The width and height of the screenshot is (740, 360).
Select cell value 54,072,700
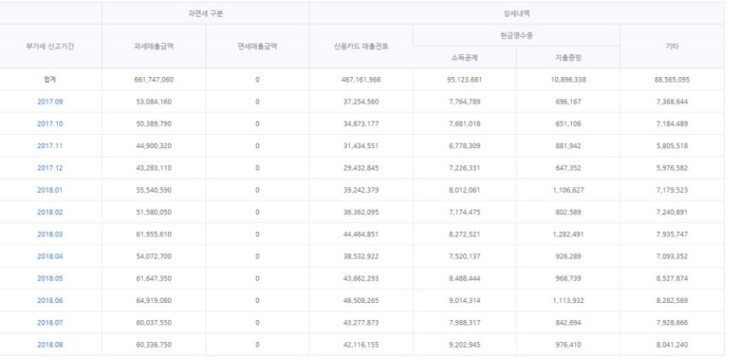pos(154,257)
